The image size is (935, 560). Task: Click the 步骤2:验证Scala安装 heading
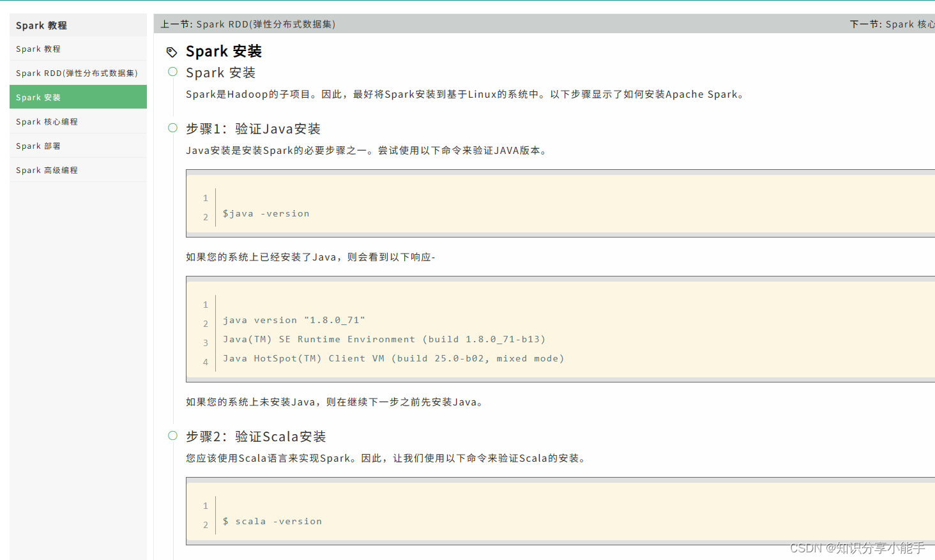255,437
